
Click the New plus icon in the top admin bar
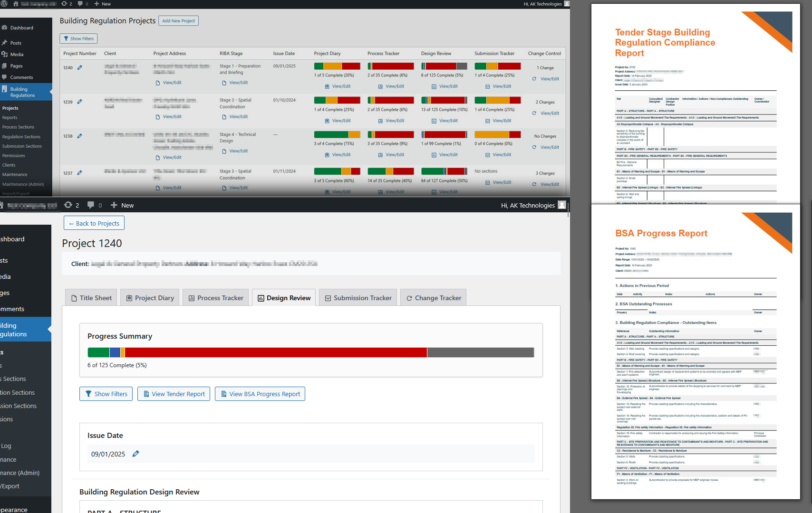click(97, 4)
